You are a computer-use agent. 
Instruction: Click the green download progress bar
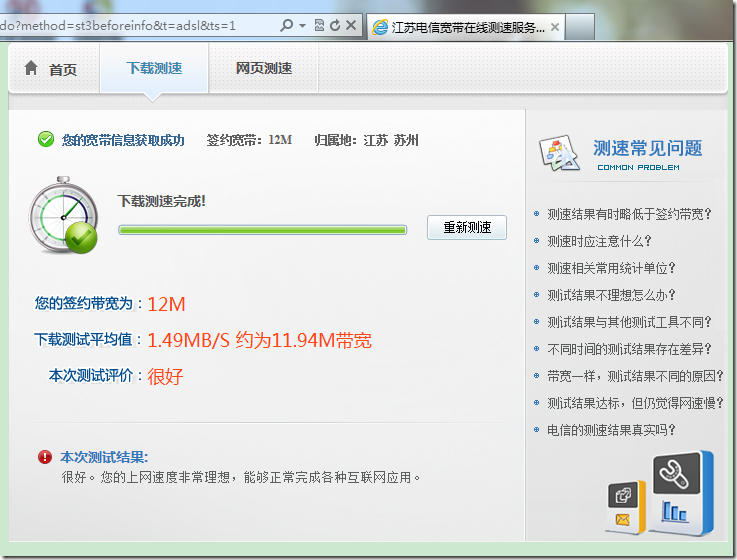[262, 230]
